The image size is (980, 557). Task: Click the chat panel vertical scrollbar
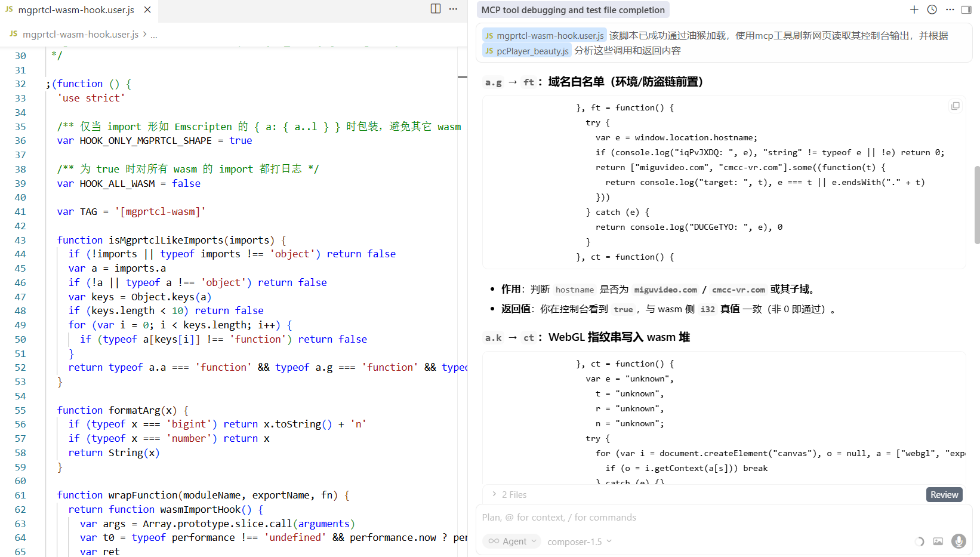(x=976, y=205)
